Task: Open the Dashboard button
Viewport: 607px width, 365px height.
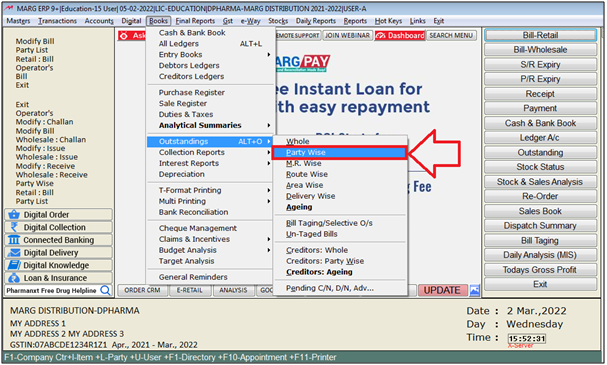Action: pos(400,36)
